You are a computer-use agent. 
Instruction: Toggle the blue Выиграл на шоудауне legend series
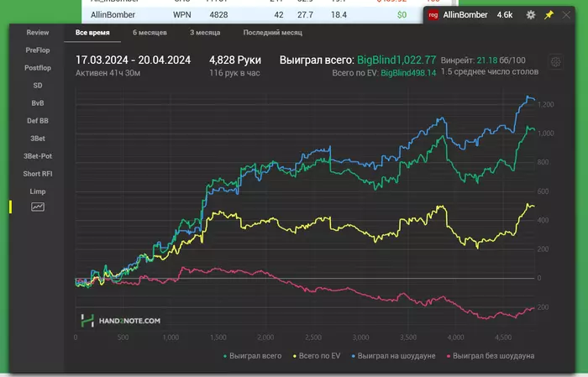click(393, 356)
